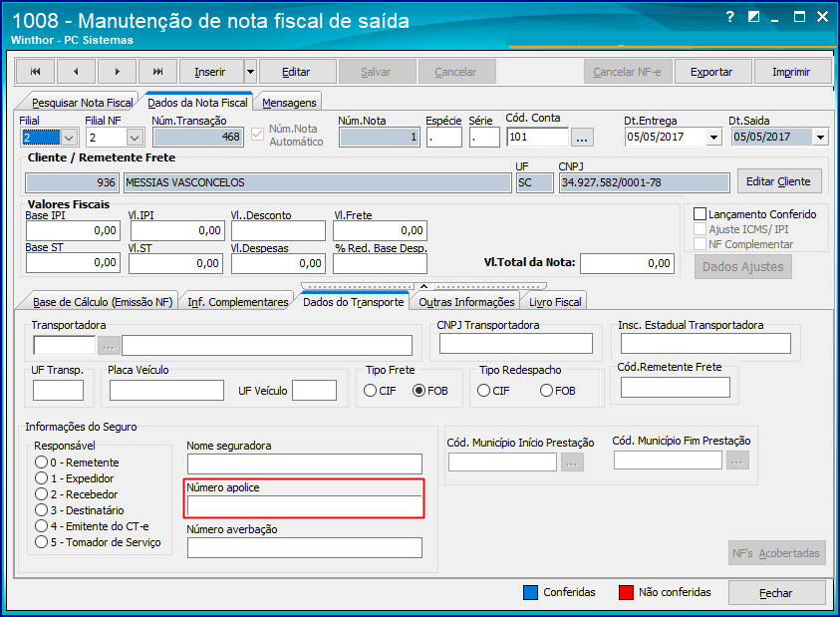Click the Inserir button
This screenshot has height=617, width=840.
(210, 72)
